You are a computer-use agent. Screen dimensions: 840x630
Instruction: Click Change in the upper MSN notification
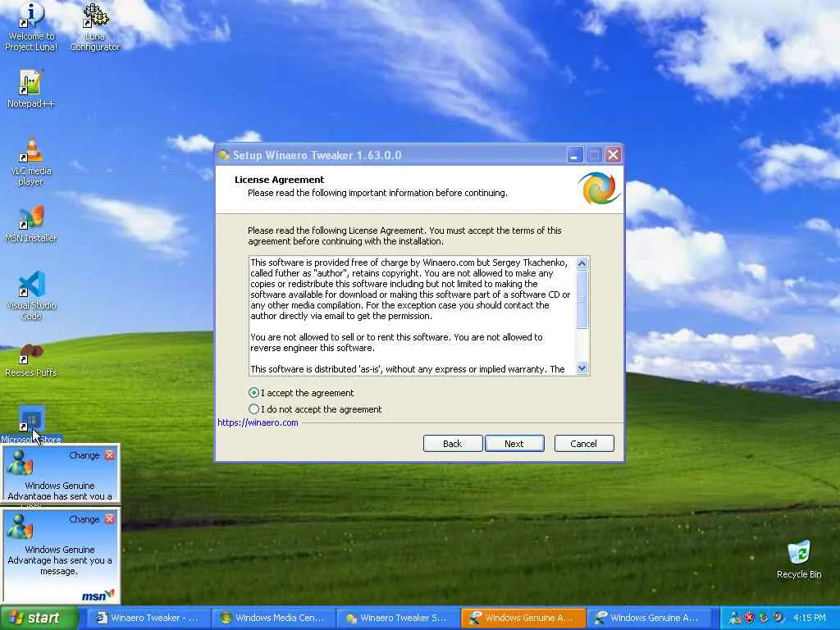click(x=84, y=455)
